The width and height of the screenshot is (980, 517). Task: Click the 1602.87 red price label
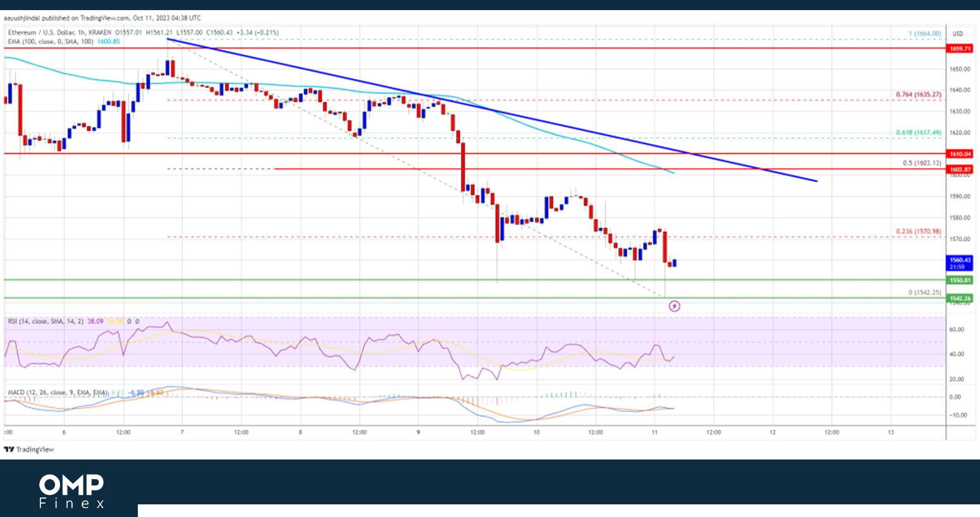tap(960, 169)
